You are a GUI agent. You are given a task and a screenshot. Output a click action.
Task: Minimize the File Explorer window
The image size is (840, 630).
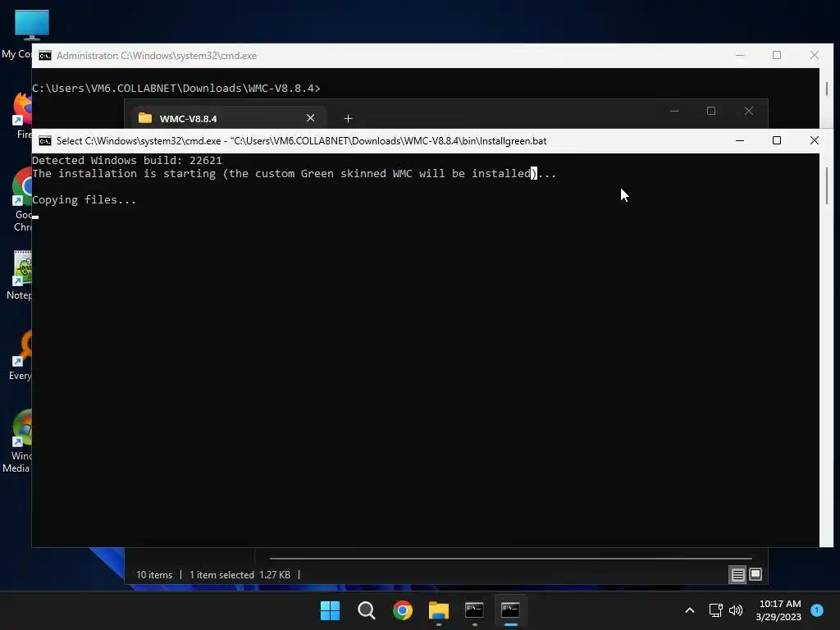coord(674,111)
